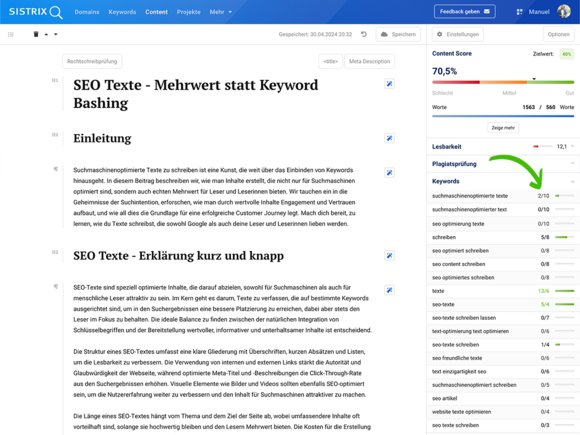
Task: Select keyword row 'schreiben'
Action: click(503, 237)
